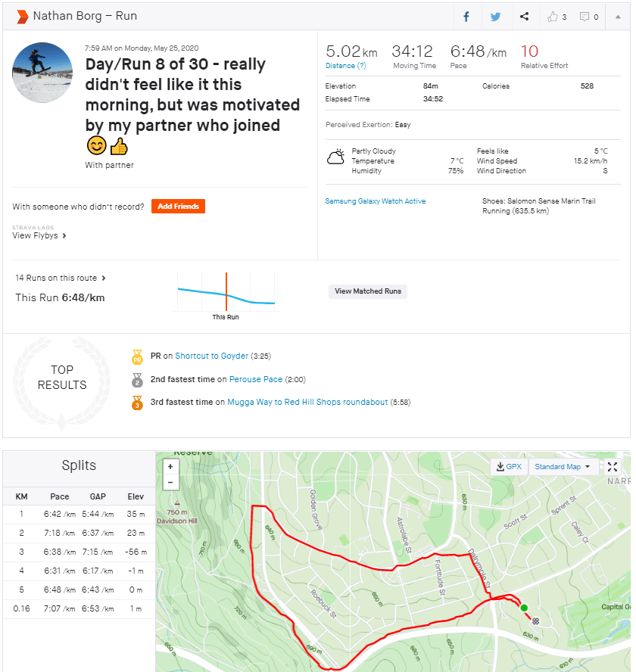Zoom in on the map
636x672 pixels.
point(170,467)
